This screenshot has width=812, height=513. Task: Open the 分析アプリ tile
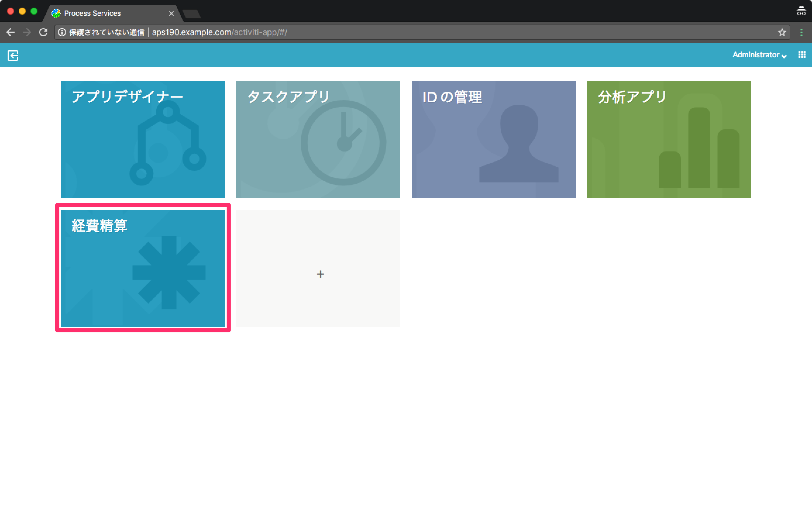coord(669,140)
